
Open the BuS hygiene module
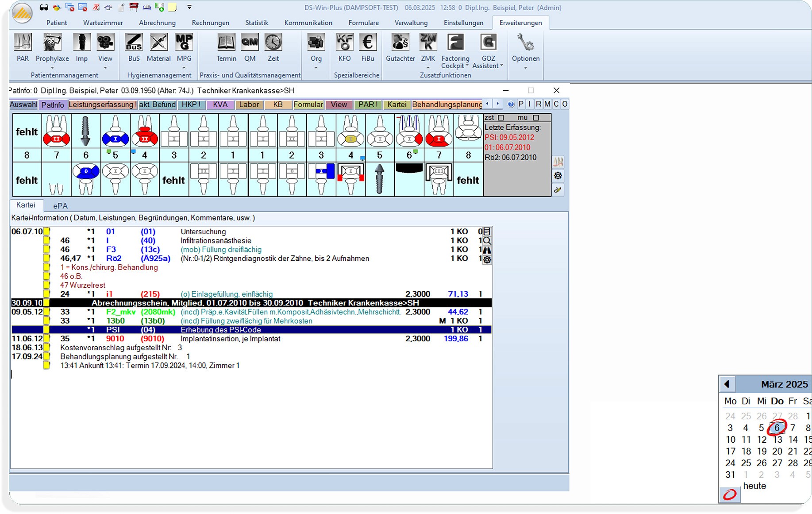(x=134, y=43)
